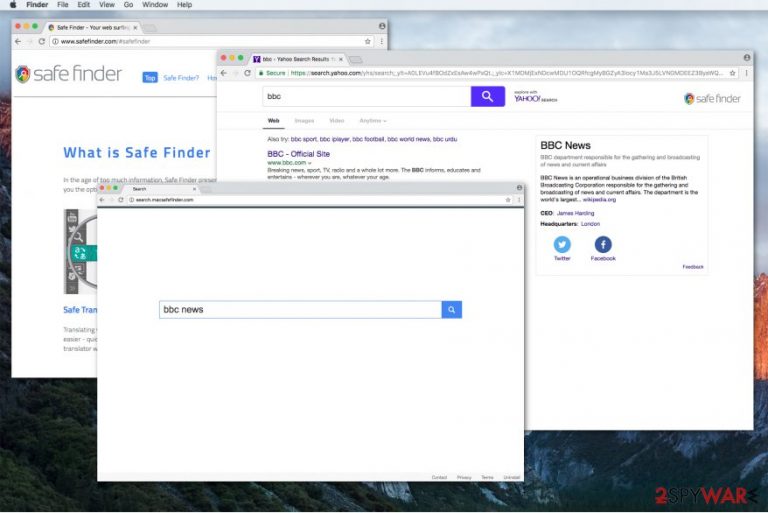Click profile icon in Yahoo window
The height and width of the screenshot is (513, 768).
click(747, 57)
